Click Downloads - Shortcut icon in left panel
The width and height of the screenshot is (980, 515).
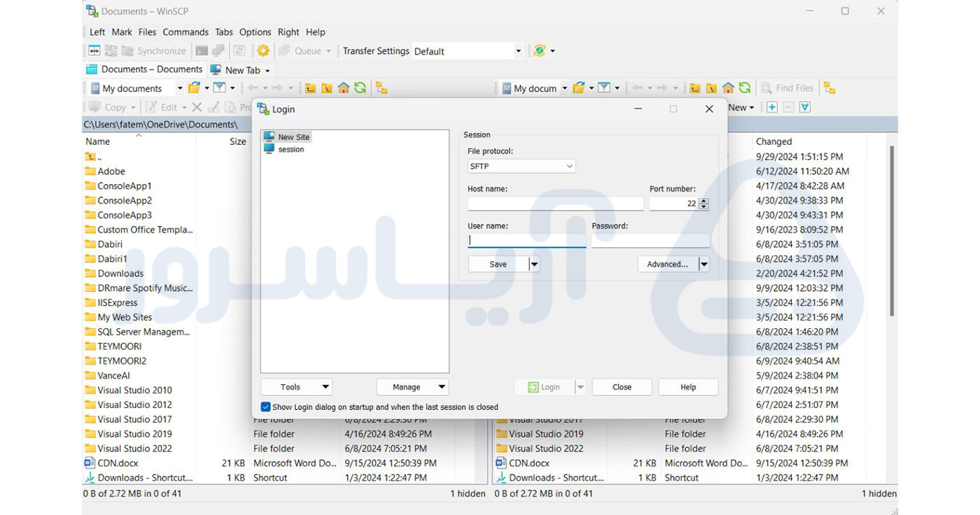tap(90, 477)
